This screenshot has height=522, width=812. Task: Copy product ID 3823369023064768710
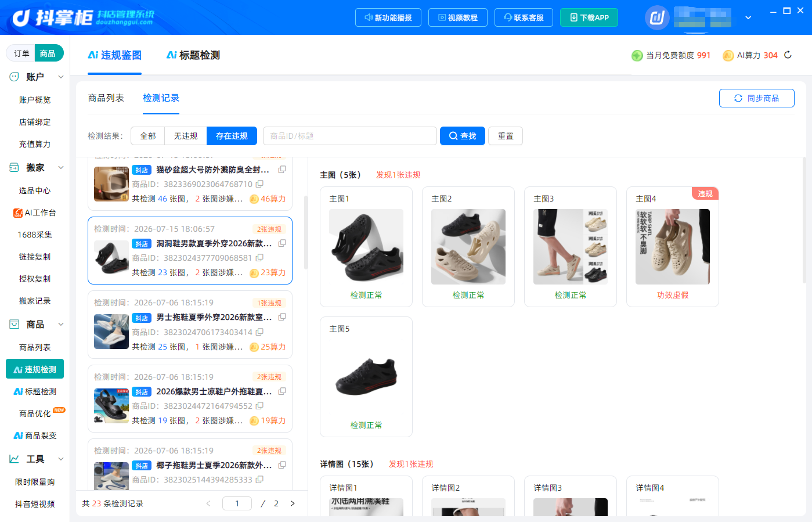point(259,184)
